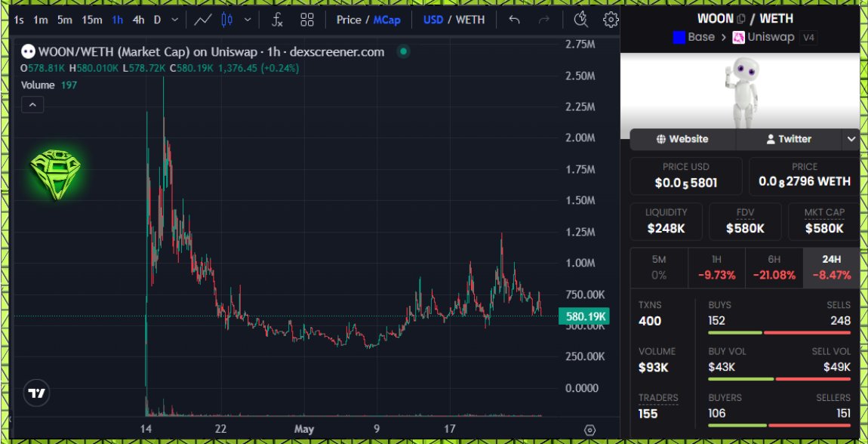
Task: Select the candlestick chart type icon
Action: point(226,20)
